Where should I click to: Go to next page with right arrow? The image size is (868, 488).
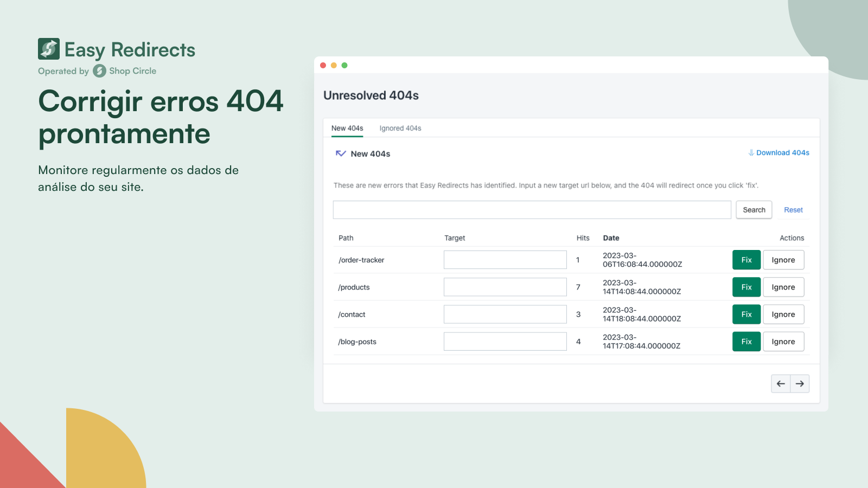point(800,384)
